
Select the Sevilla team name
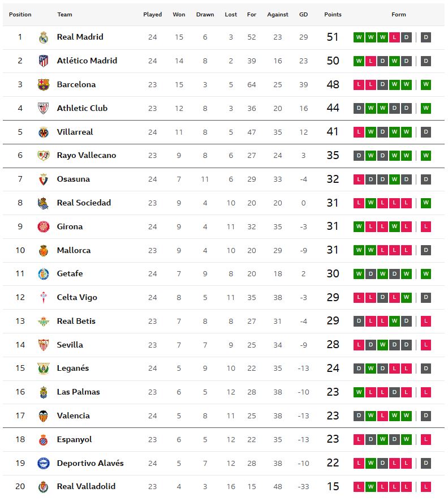pos(70,345)
